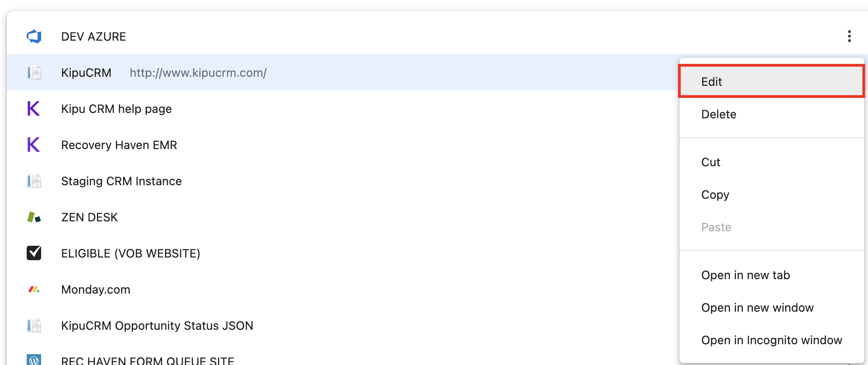Click Cut in the bookmark menu

coord(711,162)
